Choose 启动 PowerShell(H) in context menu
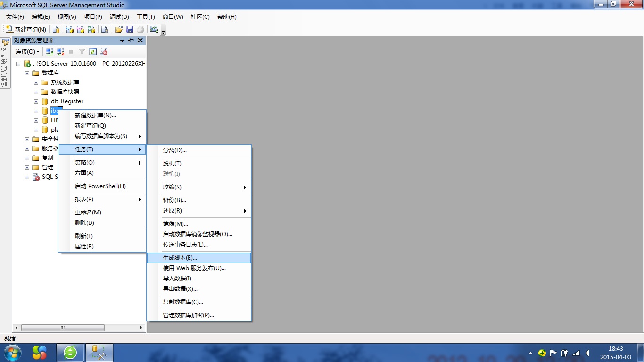This screenshot has width=644, height=362. tap(102, 186)
